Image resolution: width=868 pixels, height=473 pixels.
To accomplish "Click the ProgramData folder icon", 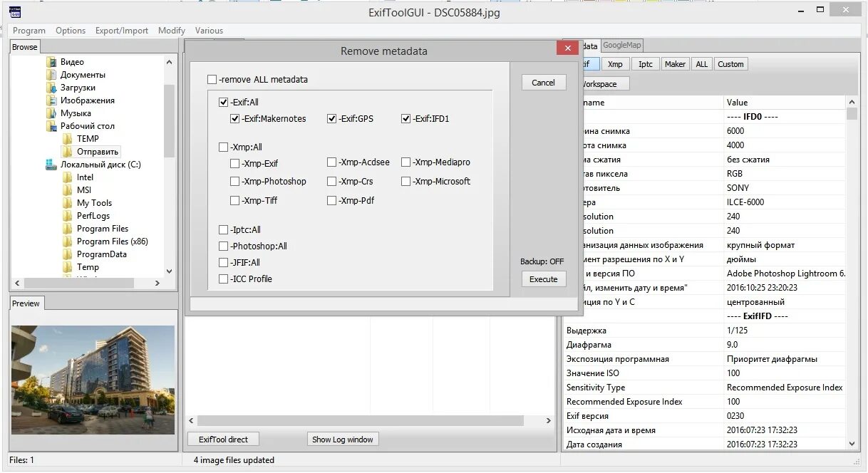I will click(x=68, y=254).
